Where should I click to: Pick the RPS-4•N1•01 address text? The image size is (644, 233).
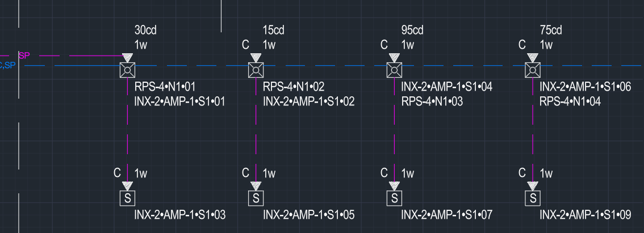click(x=165, y=87)
